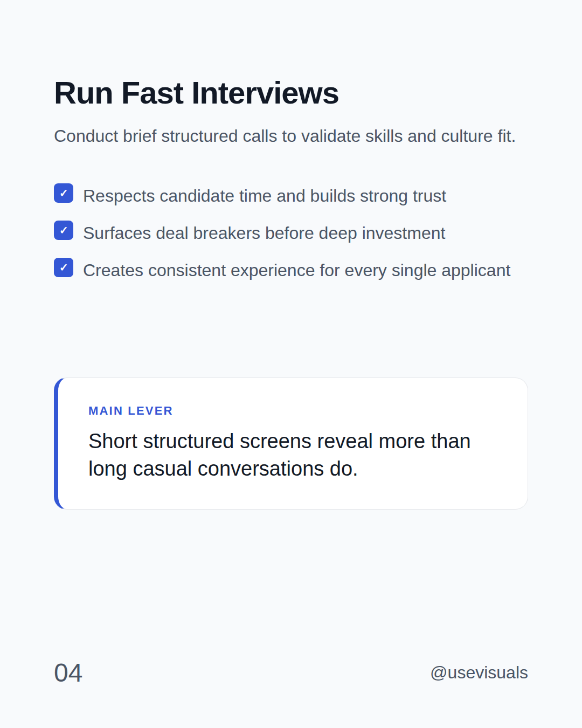
Task: Uncheck the Surfaces deal breakers checkbox
Action: tap(64, 230)
